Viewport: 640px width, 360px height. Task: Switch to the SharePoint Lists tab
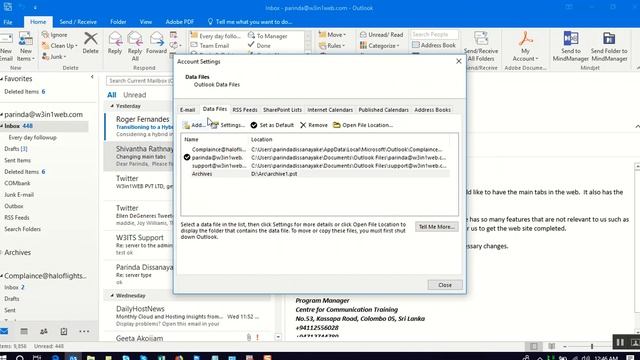[282, 110]
